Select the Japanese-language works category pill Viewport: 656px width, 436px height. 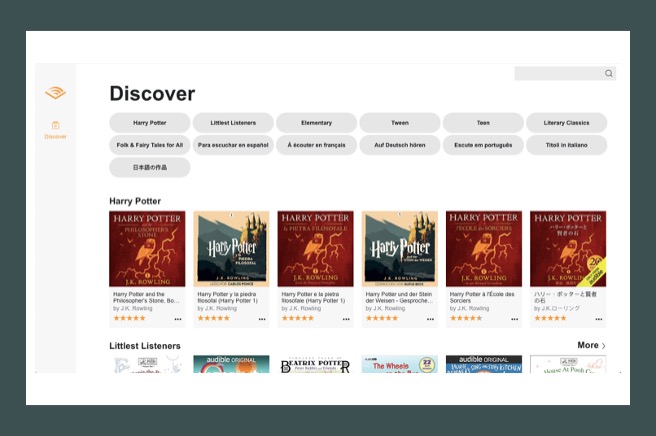150,167
